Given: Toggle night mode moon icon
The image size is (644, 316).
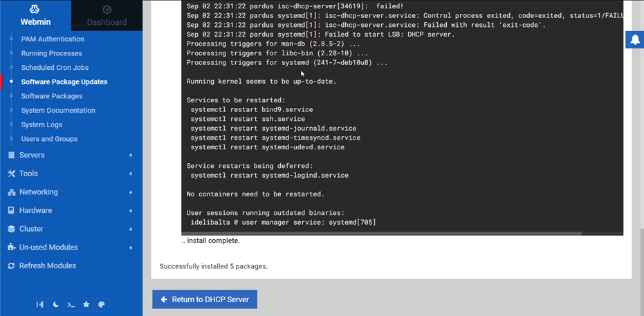Looking at the screenshot, I should pyautogui.click(x=55, y=304).
